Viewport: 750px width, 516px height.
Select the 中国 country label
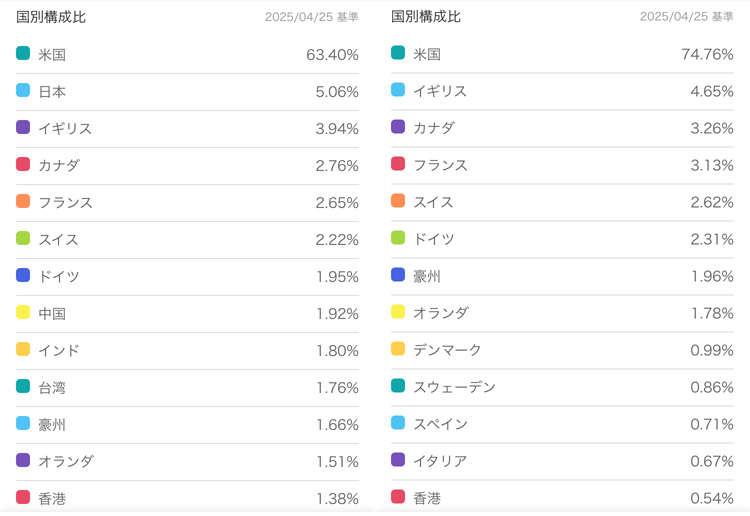coord(52,313)
